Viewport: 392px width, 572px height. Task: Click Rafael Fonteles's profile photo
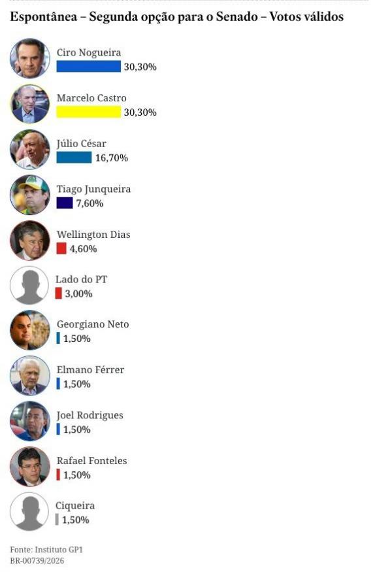29,467
